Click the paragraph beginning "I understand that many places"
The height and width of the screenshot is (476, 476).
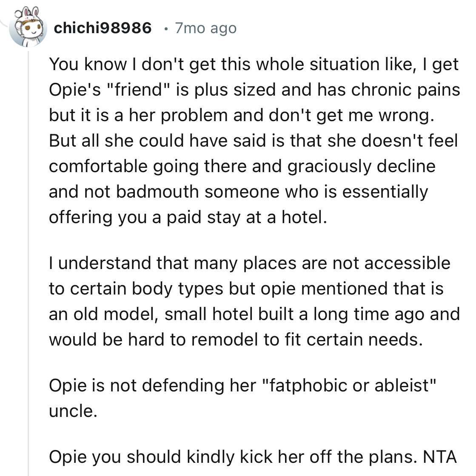tap(254, 301)
